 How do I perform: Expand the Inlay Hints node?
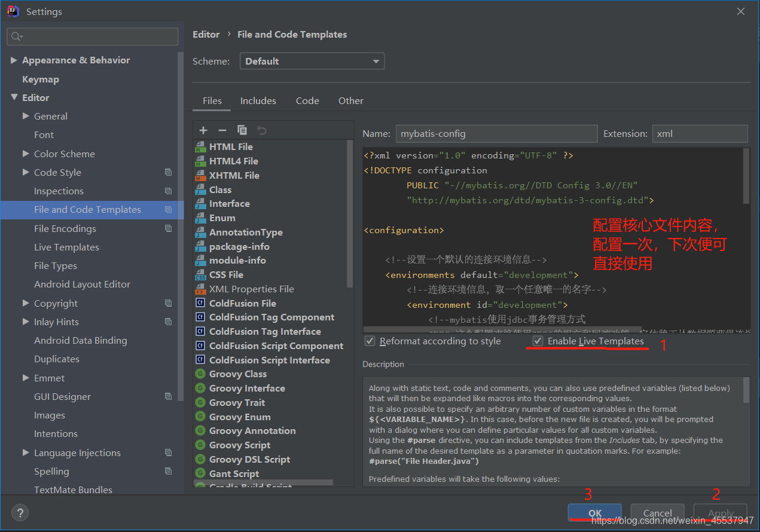(x=26, y=322)
